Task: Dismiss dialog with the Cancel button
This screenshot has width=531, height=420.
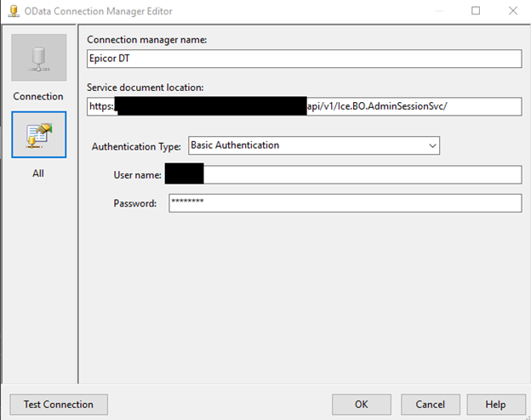Action: pyautogui.click(x=425, y=404)
